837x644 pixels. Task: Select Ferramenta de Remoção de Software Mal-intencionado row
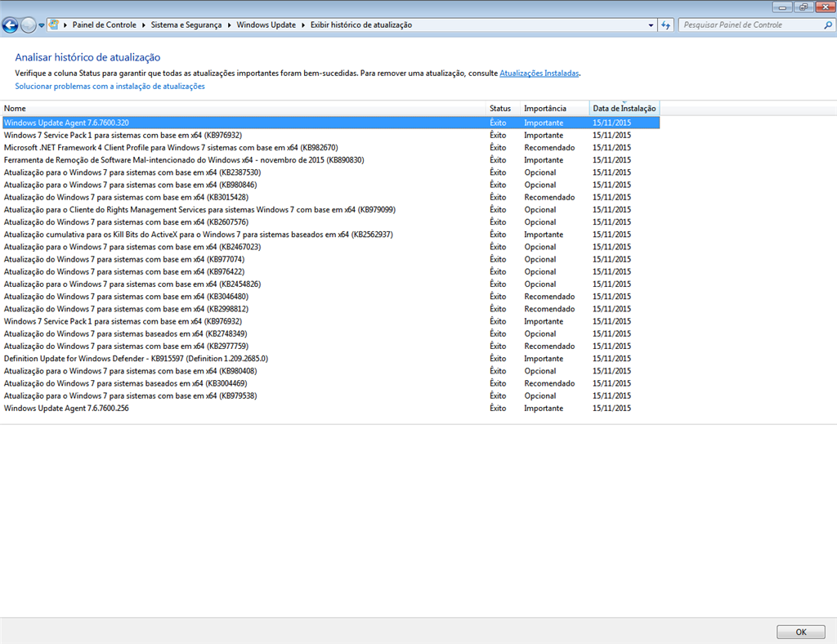(331, 160)
